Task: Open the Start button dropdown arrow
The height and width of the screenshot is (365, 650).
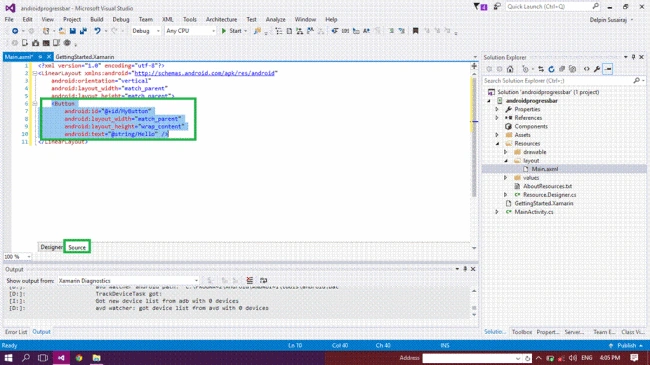Action: [x=245, y=31]
